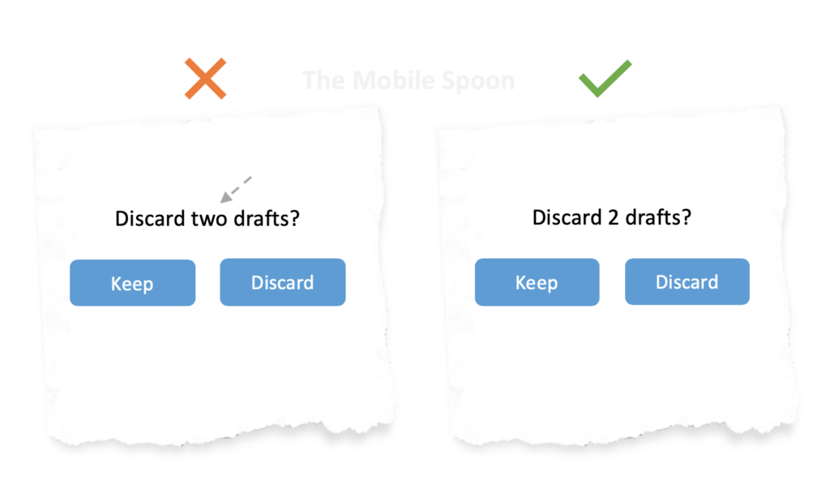The width and height of the screenshot is (830, 504).
Task: Click the orange X mark icon
Action: (x=205, y=79)
